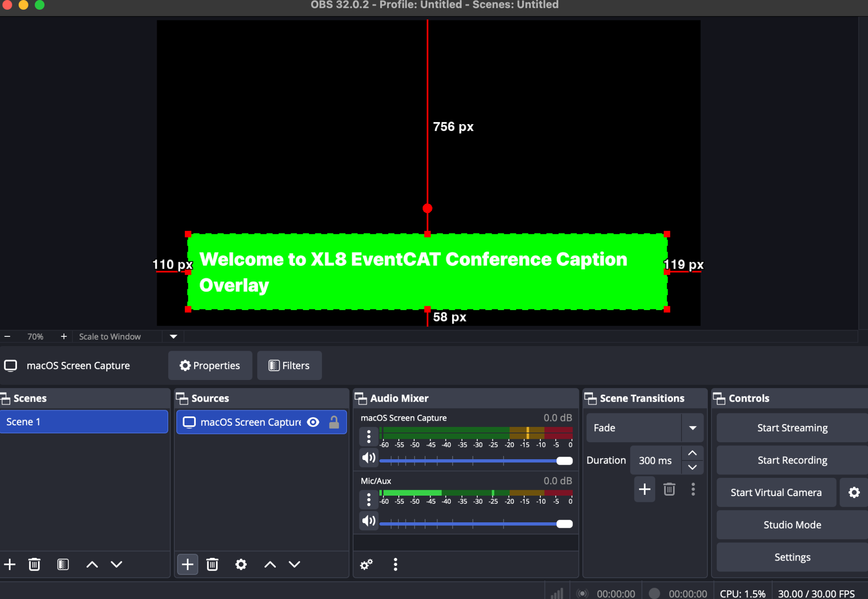The height and width of the screenshot is (599, 868).
Task: Delete transition with trash icon
Action: [669, 489]
